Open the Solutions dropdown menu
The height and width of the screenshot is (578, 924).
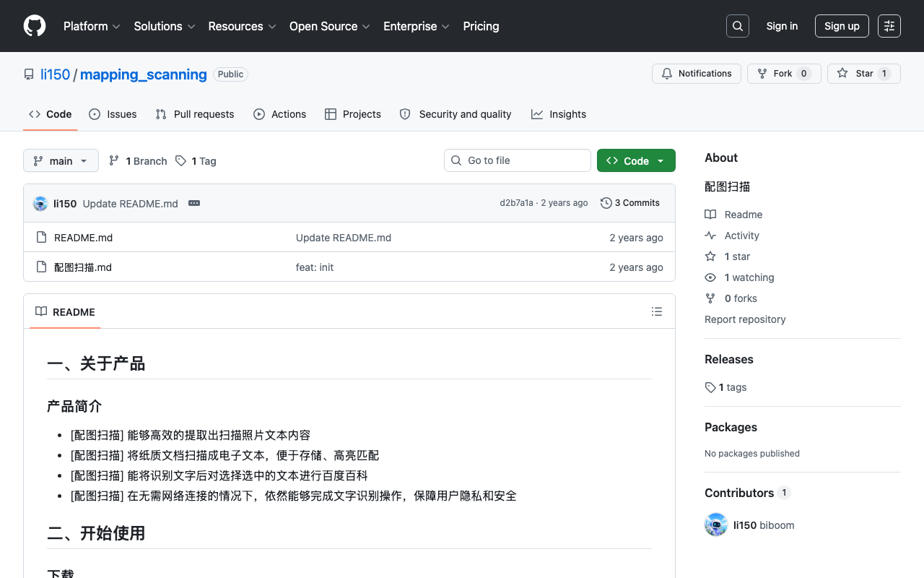[x=165, y=26]
